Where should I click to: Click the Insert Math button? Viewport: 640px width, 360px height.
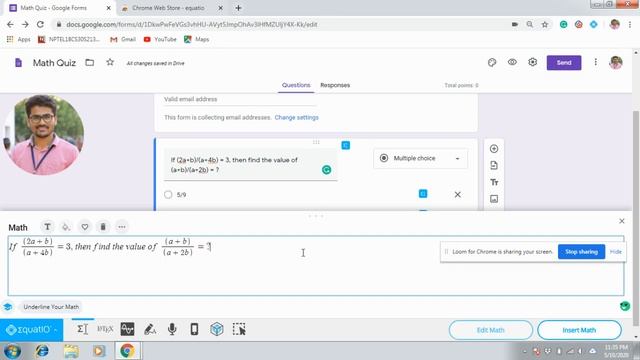click(579, 330)
